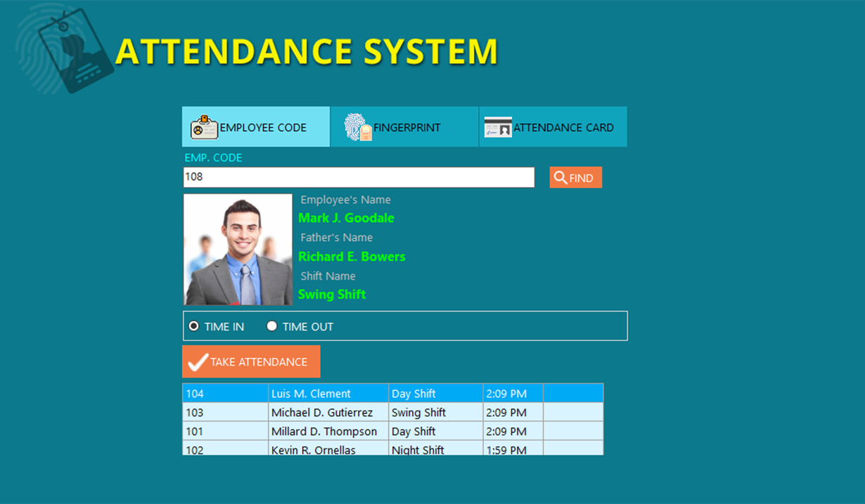Select the row for Michael D. Gutierrez

point(321,413)
